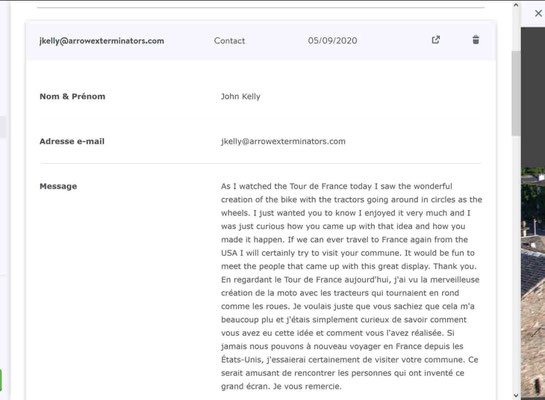Screen dimensions: 545x400
Task: Close the panel with the X icon
Action: (538, 14)
